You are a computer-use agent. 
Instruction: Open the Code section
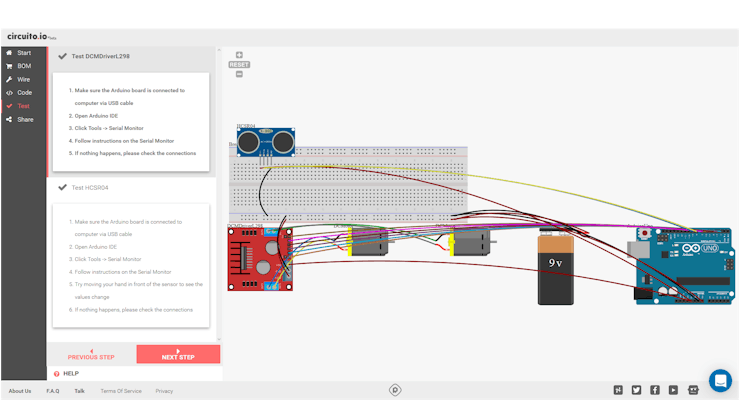24,93
